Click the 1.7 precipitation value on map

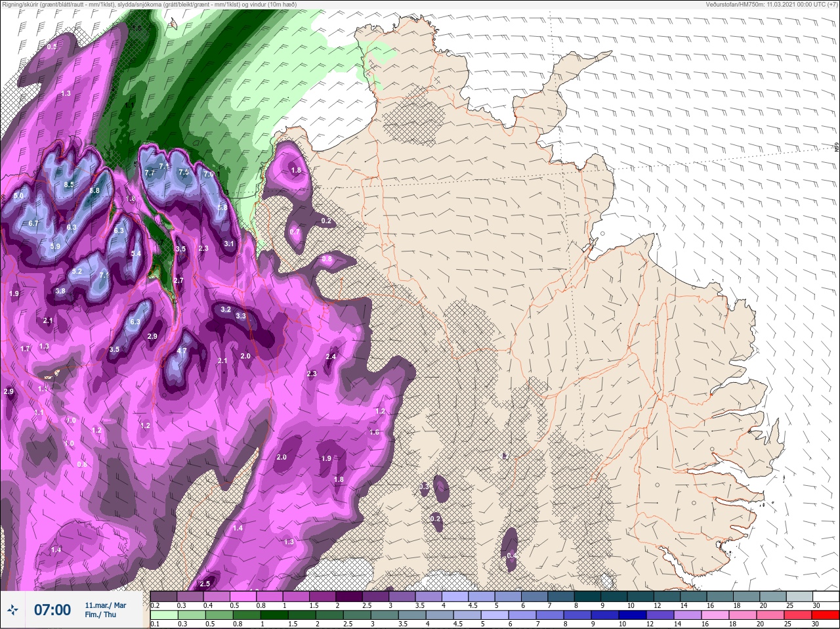pyautogui.click(x=25, y=349)
